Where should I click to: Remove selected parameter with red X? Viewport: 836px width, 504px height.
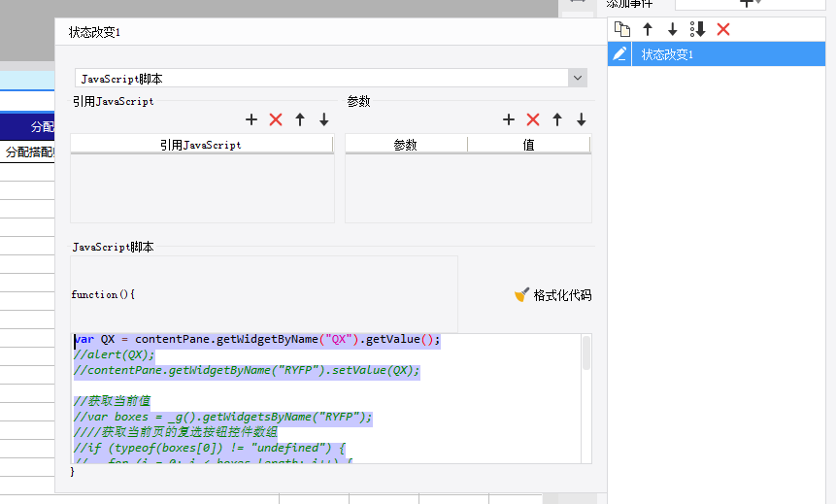533,119
